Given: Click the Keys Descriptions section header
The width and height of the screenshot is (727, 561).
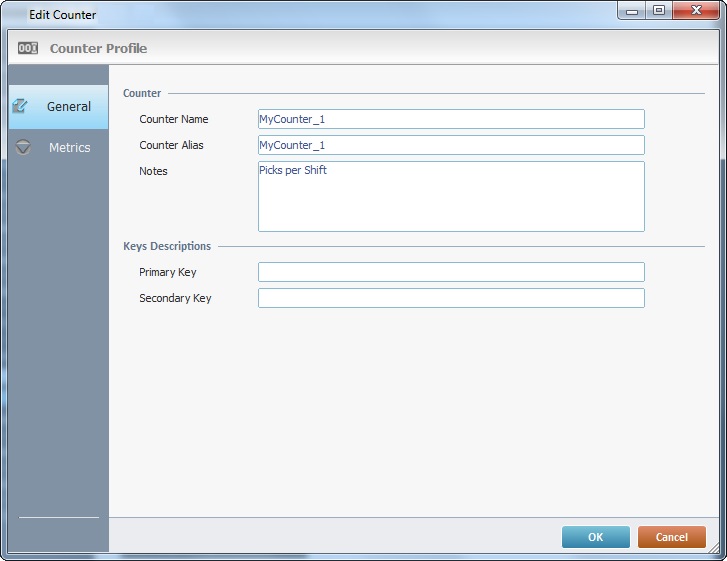Looking at the screenshot, I should click(167, 246).
